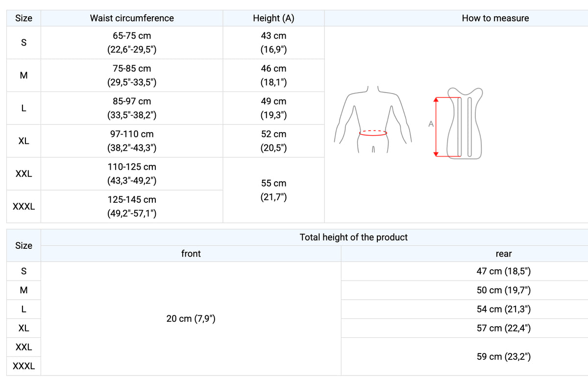Click the '110-125 cm' waist cell
Screen dimensions: 588x379
pos(132,167)
